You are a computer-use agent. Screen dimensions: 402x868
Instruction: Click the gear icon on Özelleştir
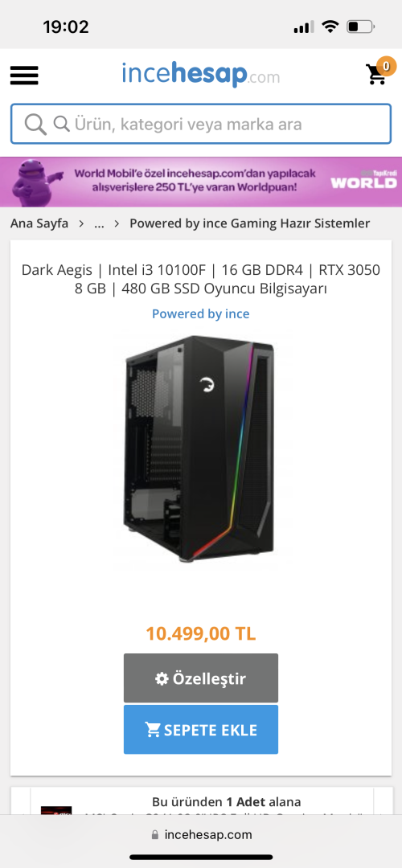point(162,678)
